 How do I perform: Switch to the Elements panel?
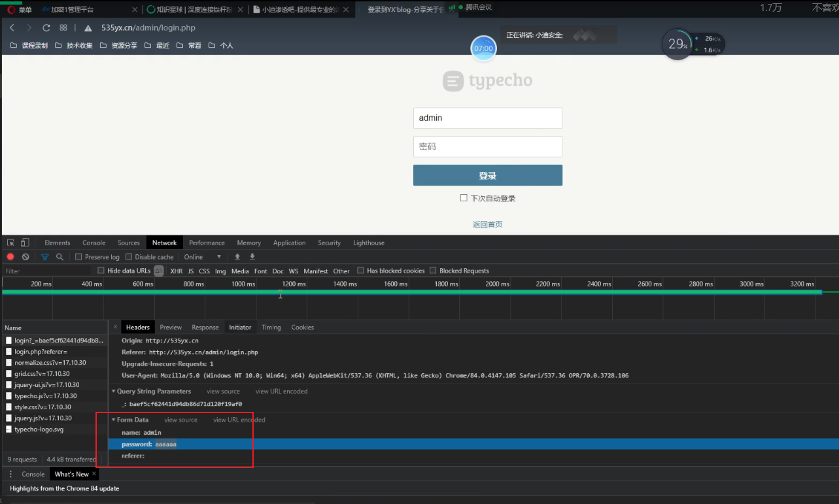(58, 243)
